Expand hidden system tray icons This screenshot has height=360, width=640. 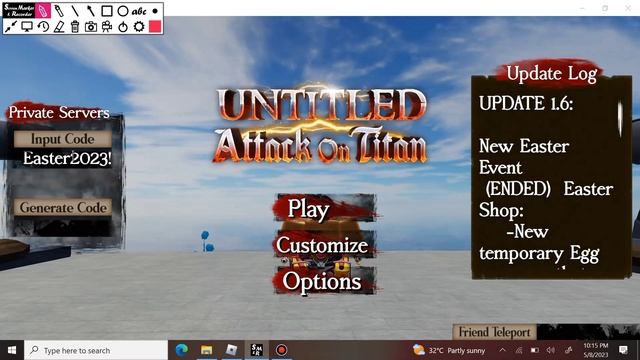click(502, 350)
